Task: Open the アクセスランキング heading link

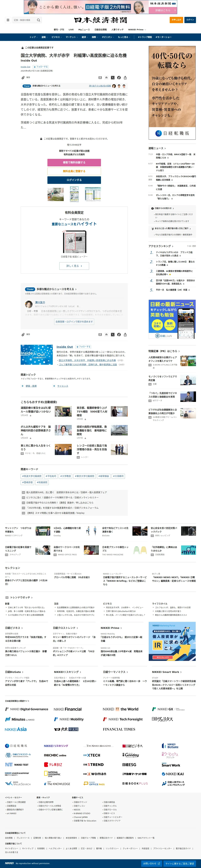Action: click(161, 246)
